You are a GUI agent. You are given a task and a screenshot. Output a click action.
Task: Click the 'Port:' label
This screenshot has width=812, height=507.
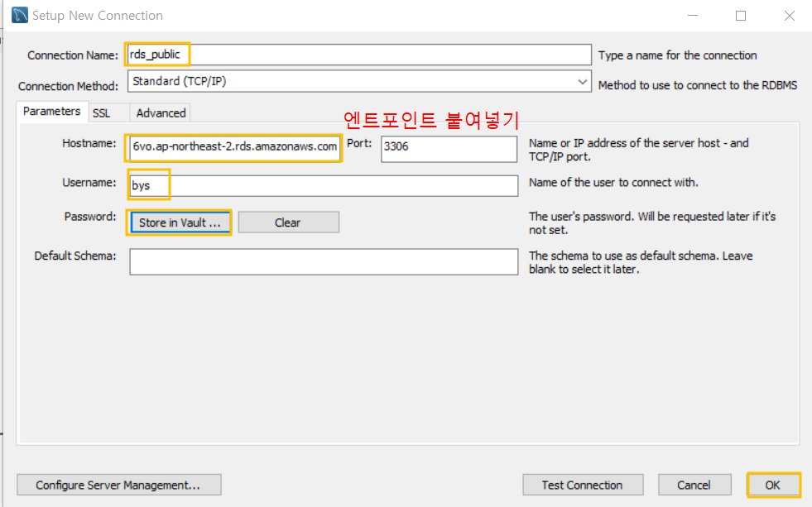tap(359, 143)
